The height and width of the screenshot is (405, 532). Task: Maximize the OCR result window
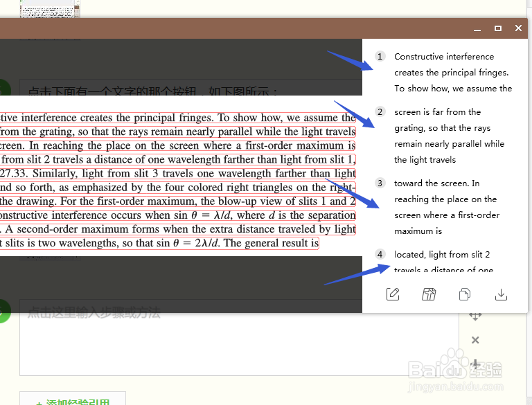coord(498,28)
